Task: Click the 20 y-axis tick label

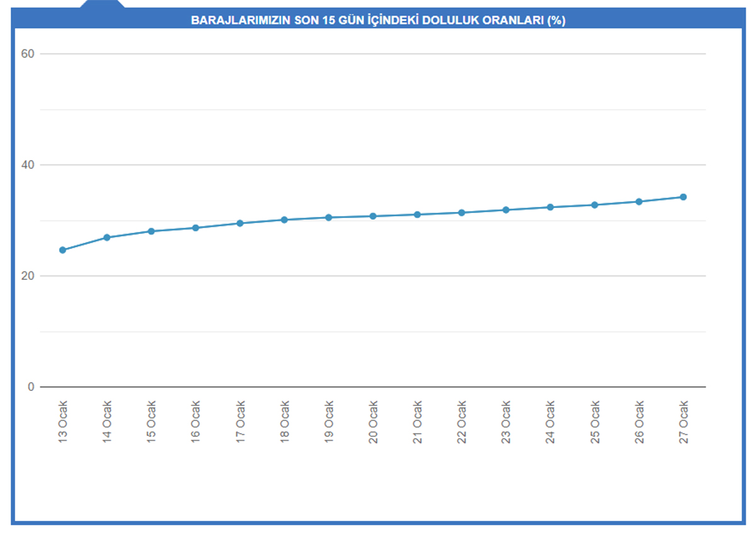Action: [x=27, y=276]
